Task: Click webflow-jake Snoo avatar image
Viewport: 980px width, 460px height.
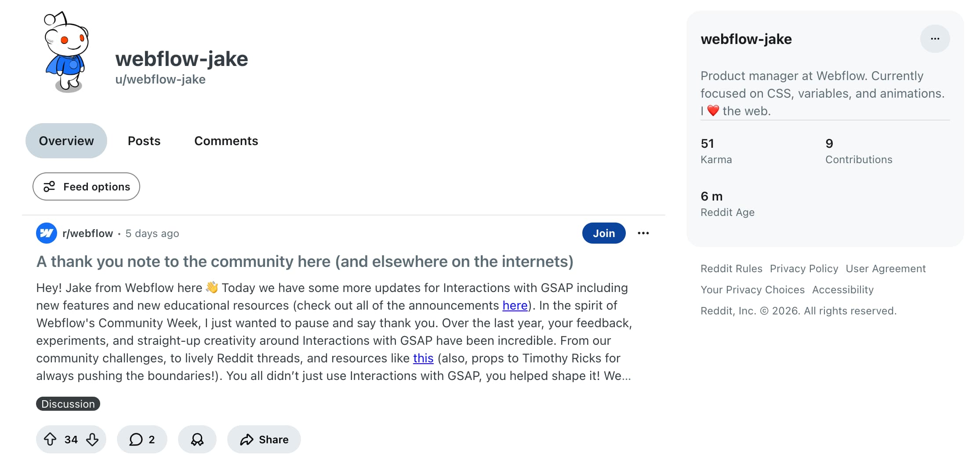Action: [67, 52]
